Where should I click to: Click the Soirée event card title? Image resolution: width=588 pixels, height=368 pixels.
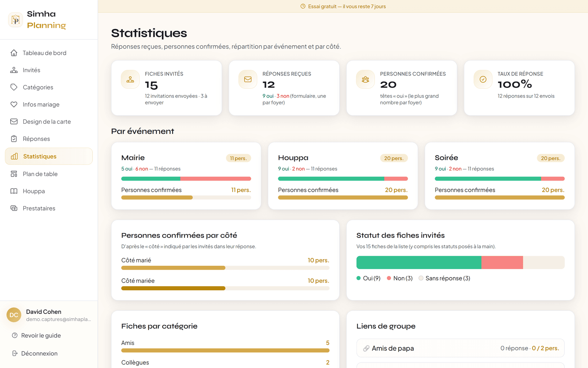tap(447, 158)
